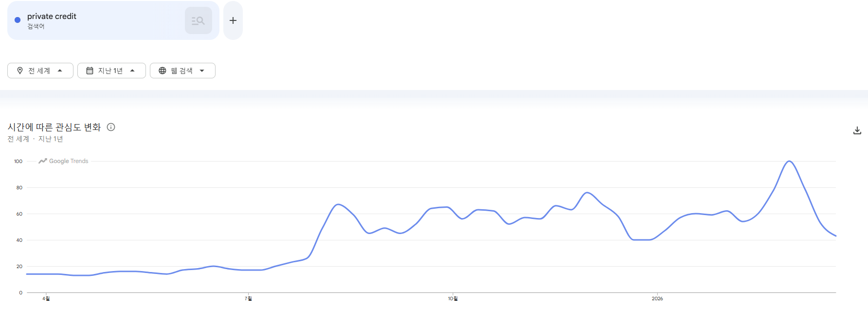This screenshot has height=309, width=868.
Task: Click the 지난 1년 filter label
Action: (110, 71)
